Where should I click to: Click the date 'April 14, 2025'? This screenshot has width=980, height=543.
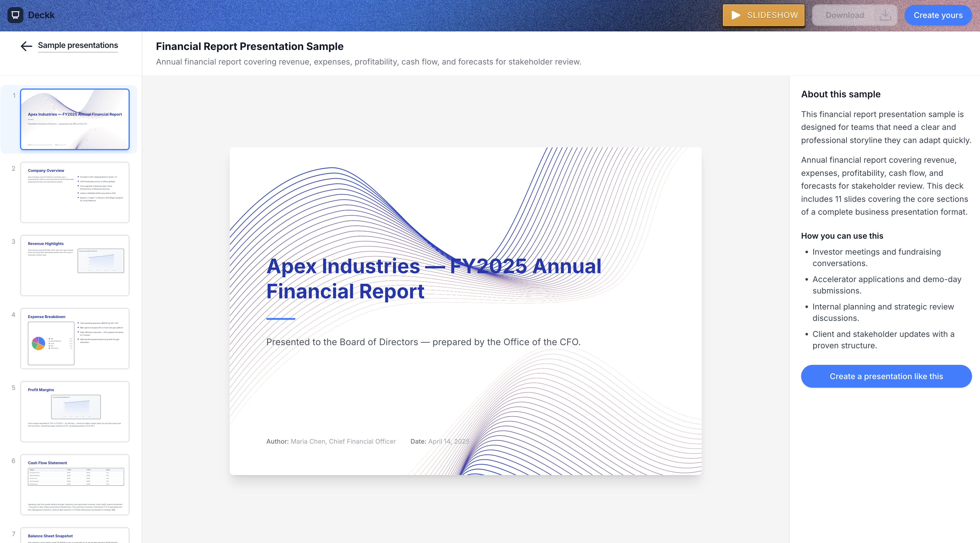pos(449,441)
